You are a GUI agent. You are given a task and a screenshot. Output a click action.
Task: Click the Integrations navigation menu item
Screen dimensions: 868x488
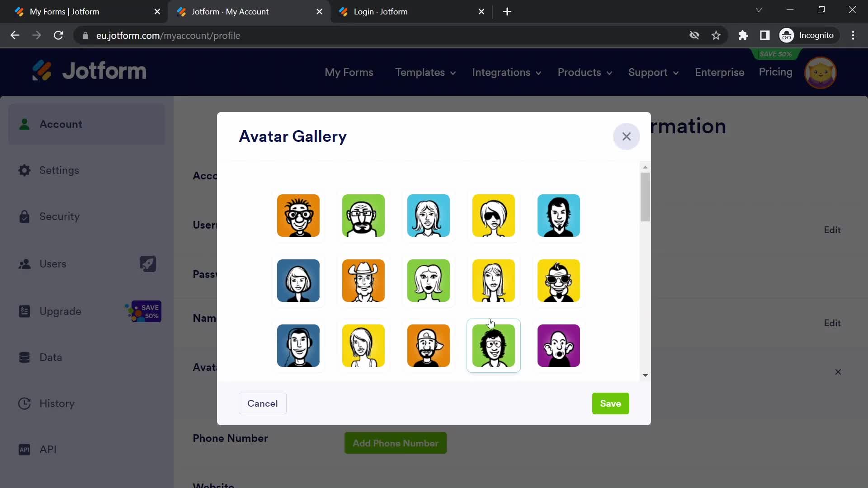tap(506, 72)
